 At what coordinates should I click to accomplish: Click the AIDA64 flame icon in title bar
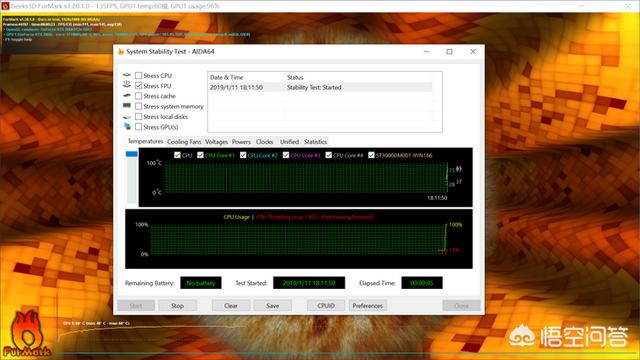(x=120, y=52)
